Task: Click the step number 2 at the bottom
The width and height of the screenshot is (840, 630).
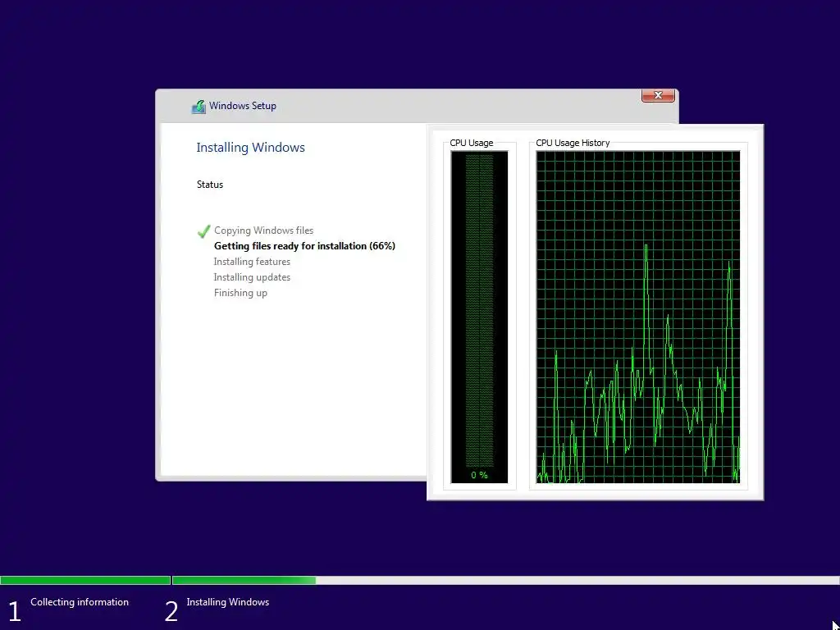Action: click(171, 612)
